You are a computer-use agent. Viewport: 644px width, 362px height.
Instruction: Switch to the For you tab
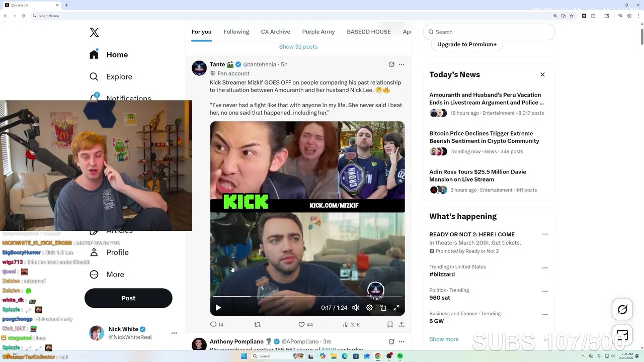(201, 32)
